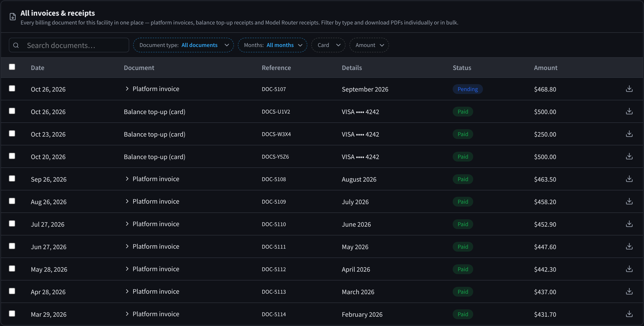644x326 pixels.
Task: Select the Jul 27, 2026 row checkbox
Action: pyautogui.click(x=12, y=223)
